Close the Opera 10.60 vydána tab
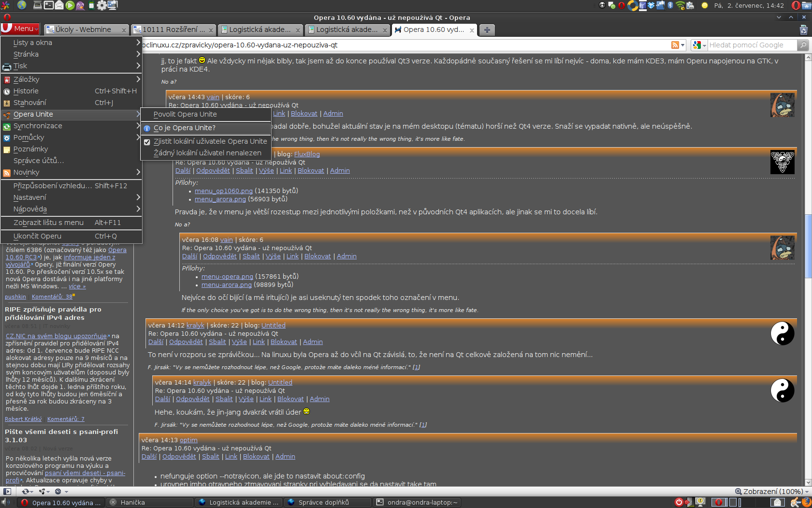 tap(472, 30)
